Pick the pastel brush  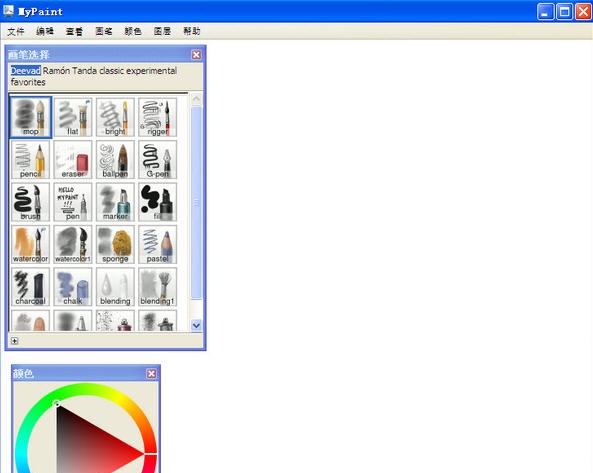[x=158, y=244]
